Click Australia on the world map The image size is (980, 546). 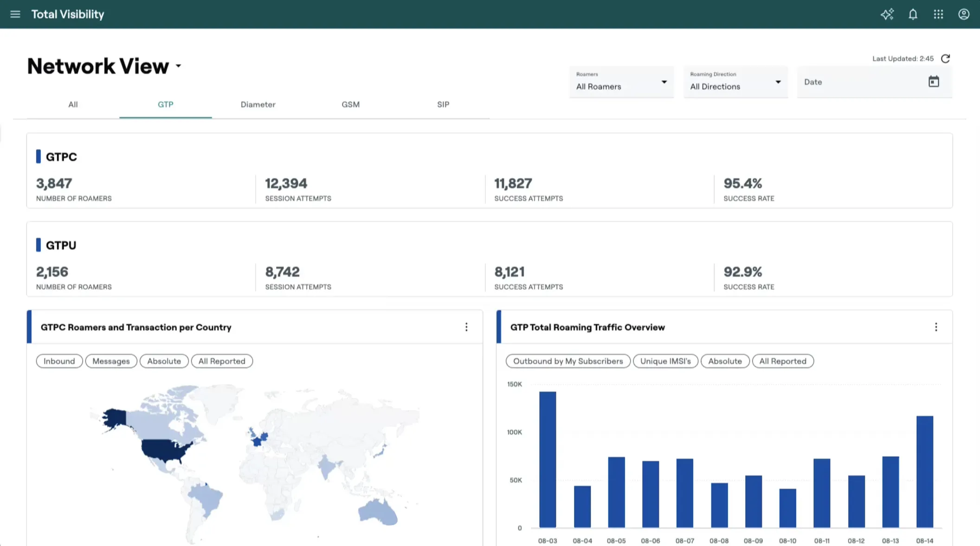tap(378, 511)
